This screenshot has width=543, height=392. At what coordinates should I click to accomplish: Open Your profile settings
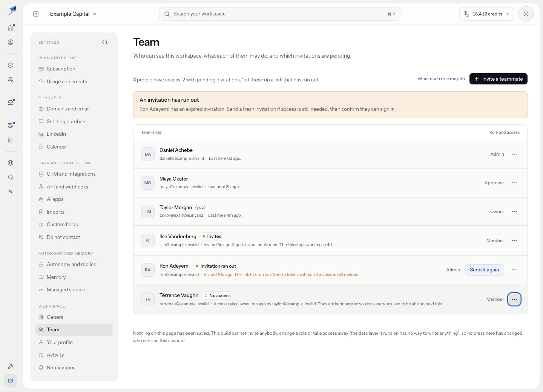74,342
